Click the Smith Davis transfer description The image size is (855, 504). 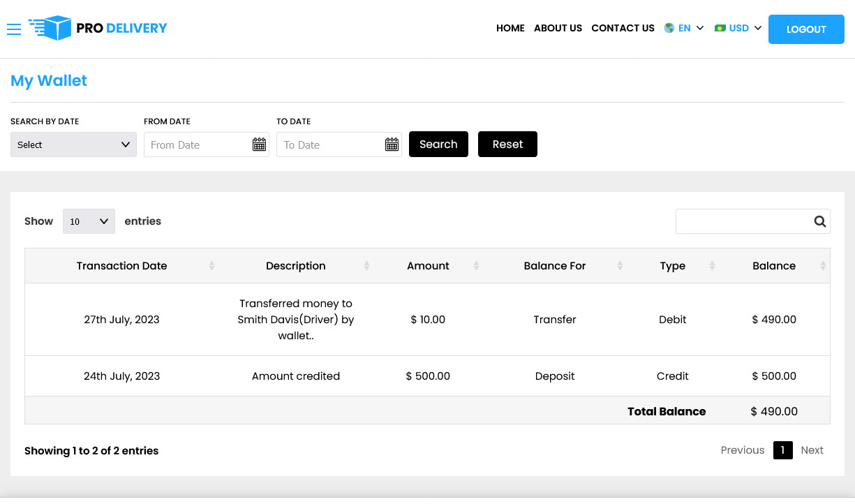[296, 320]
